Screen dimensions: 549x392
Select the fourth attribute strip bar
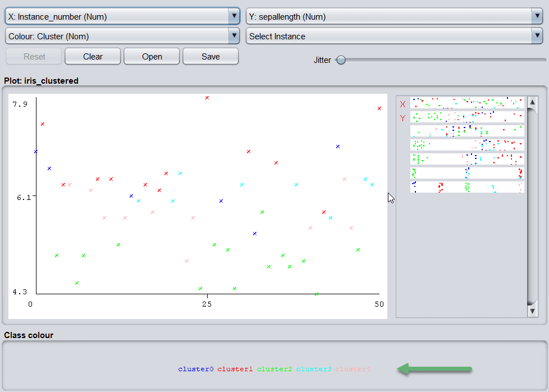click(467, 145)
